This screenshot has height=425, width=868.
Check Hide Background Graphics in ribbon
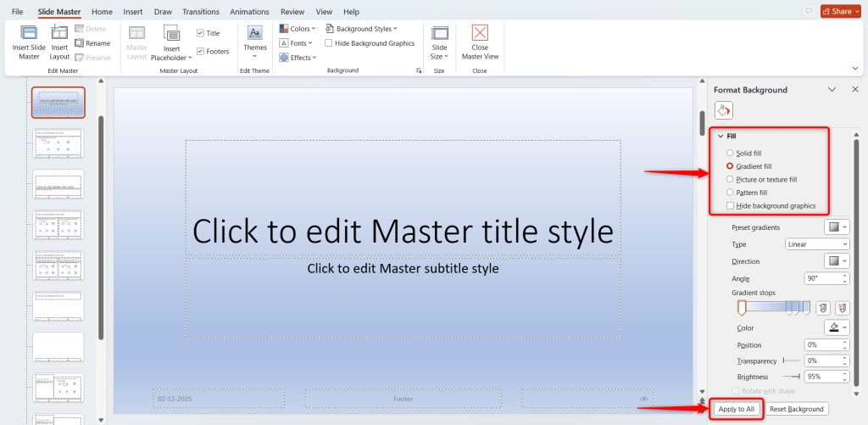329,43
